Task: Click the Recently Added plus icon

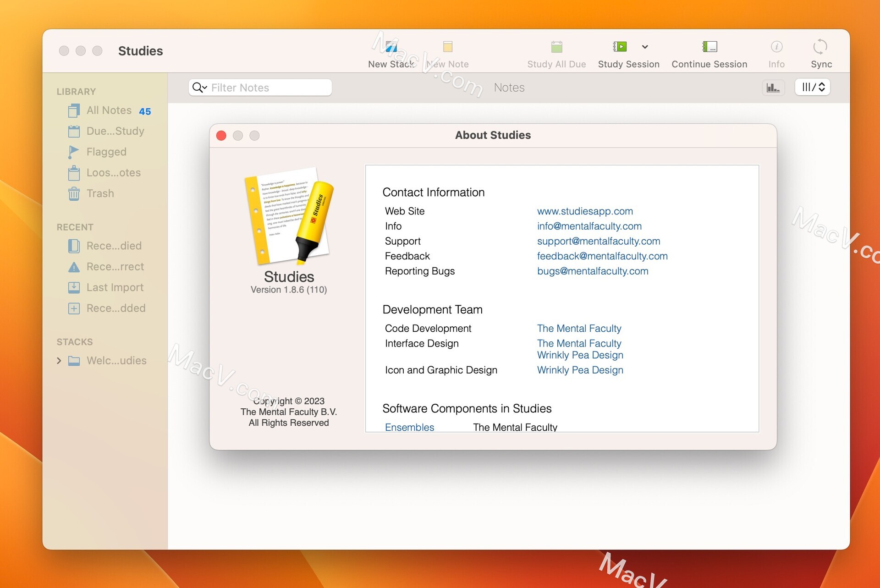Action: (74, 308)
